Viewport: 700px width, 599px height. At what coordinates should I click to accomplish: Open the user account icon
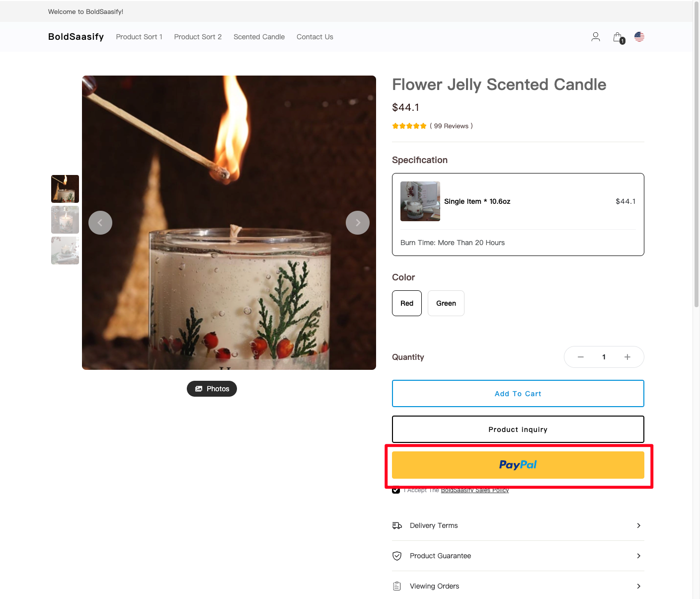tap(596, 37)
